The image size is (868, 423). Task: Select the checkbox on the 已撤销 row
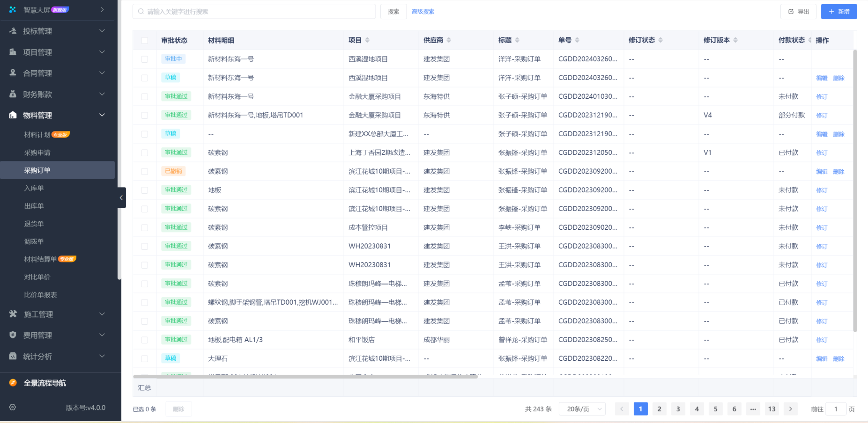tap(145, 171)
